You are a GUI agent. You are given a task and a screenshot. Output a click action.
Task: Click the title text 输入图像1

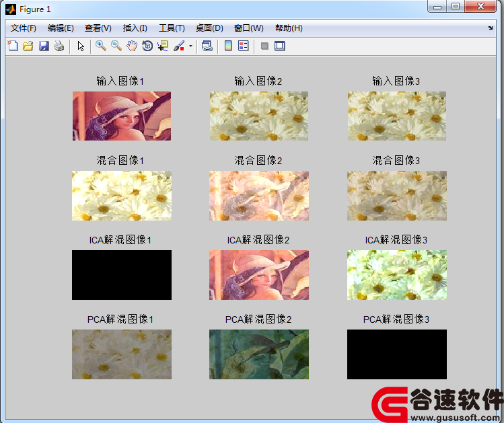pyautogui.click(x=120, y=81)
